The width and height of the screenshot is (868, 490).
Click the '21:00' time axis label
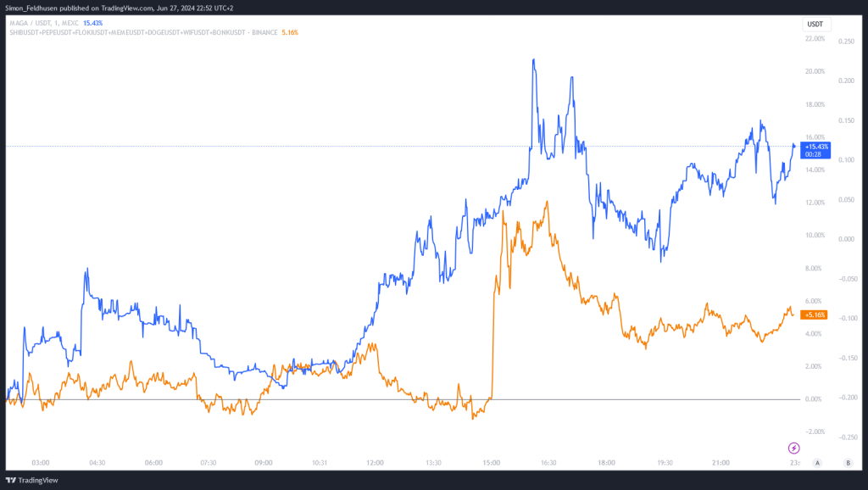point(721,463)
